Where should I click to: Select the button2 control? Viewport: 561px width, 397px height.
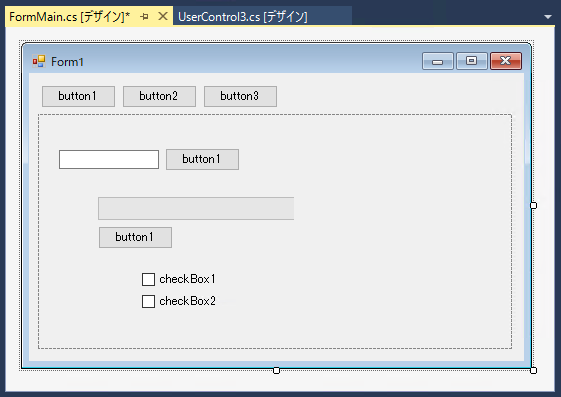pos(159,96)
